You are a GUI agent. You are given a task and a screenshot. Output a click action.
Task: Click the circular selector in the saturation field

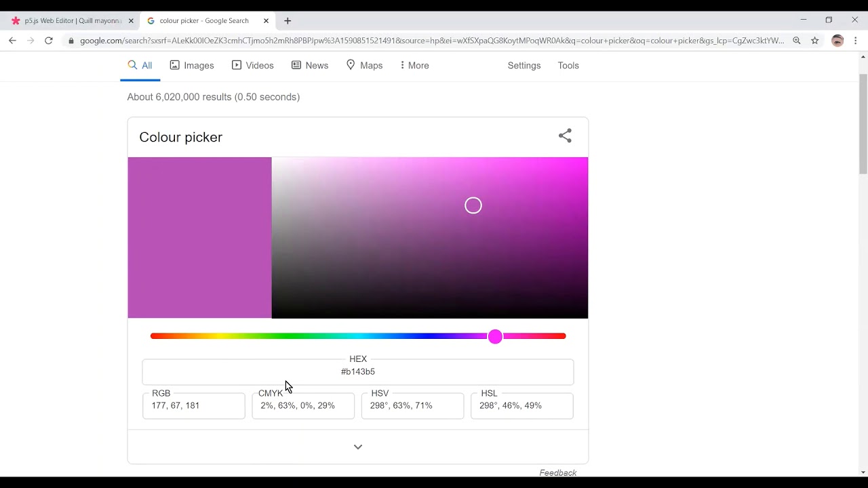pos(473,205)
